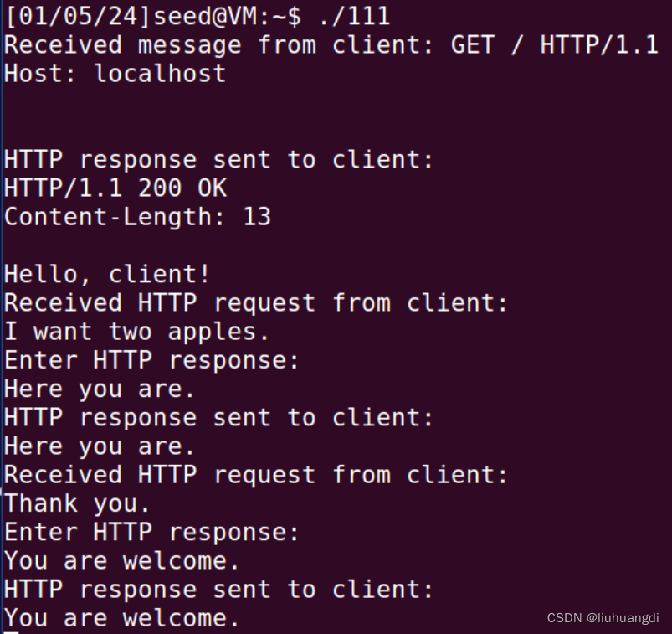Click the 'Thank you.' line
672x634 pixels.
[x=77, y=503]
